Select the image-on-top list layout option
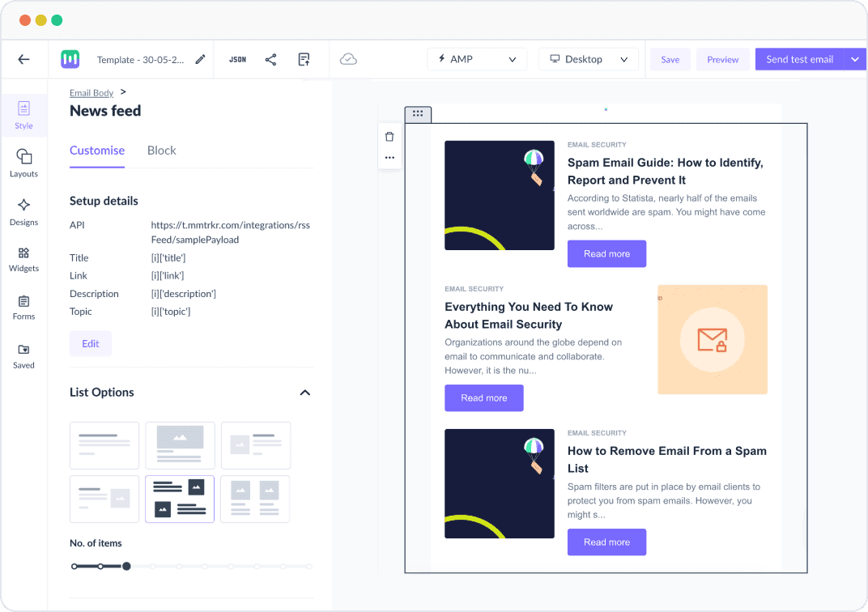Screen dimensions: 868x612 click(180, 445)
